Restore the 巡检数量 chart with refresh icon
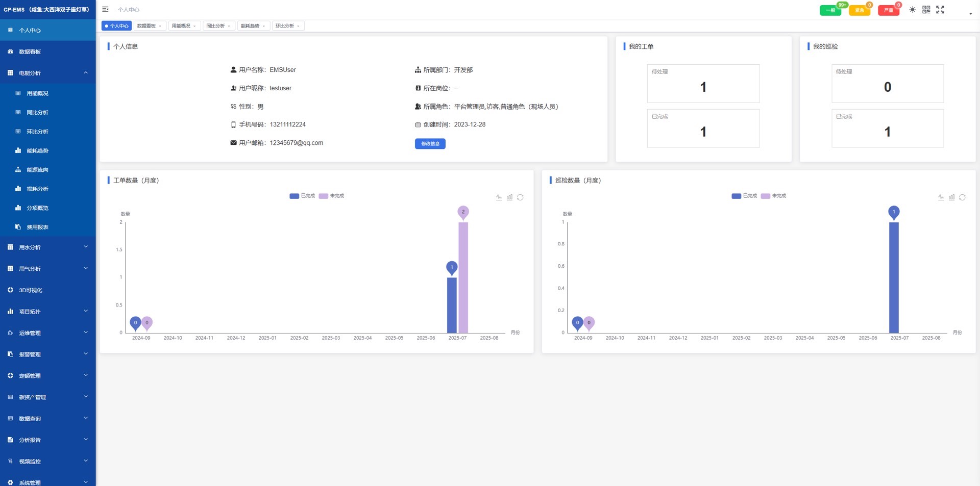The width and height of the screenshot is (980, 486). [962, 197]
